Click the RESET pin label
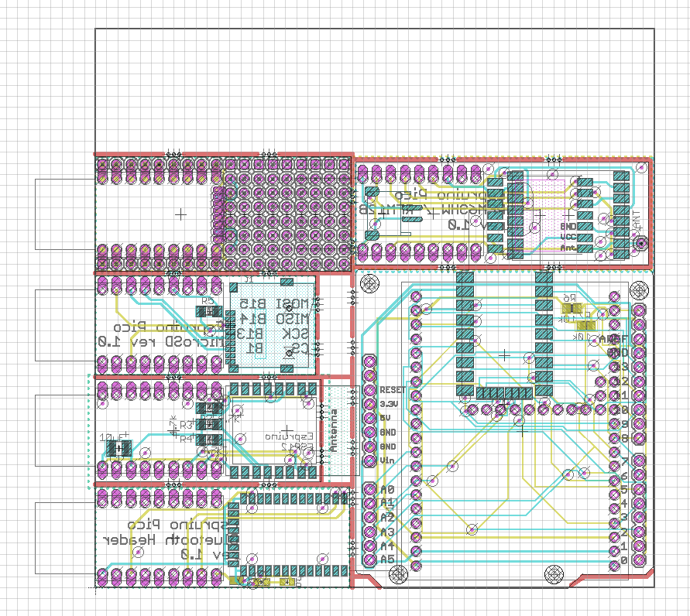 tap(393, 389)
